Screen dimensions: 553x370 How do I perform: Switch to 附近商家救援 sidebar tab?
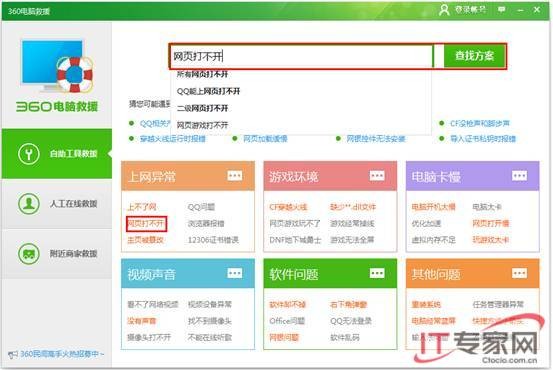tap(57, 254)
